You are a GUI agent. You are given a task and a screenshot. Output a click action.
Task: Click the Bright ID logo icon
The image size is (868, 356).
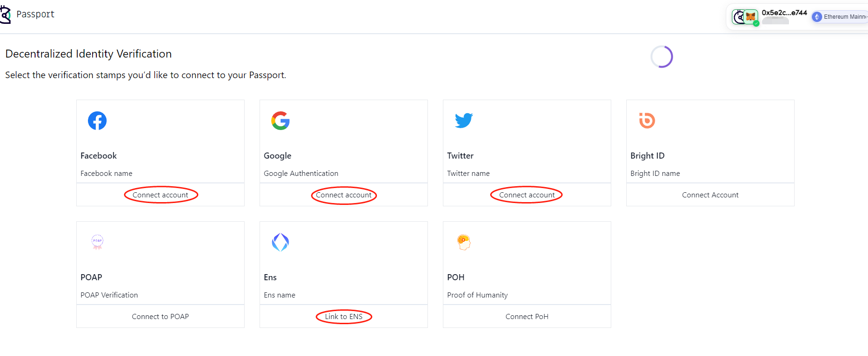point(647,120)
